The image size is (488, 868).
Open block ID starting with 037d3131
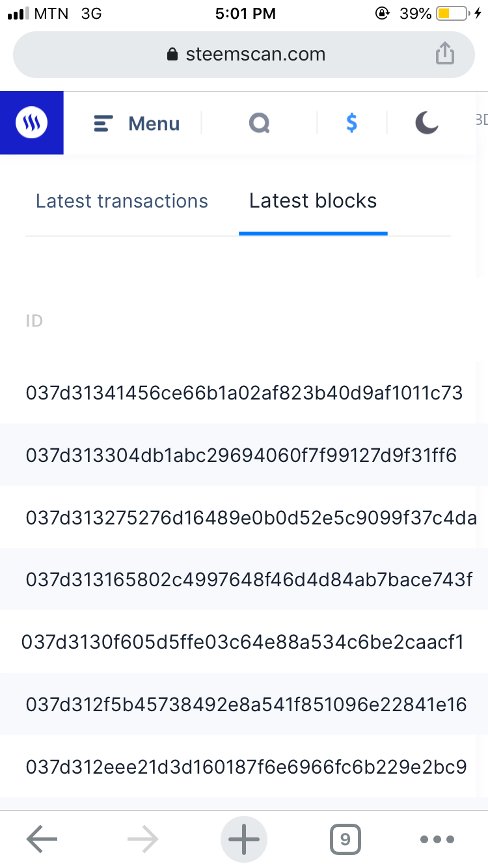pos(249,580)
